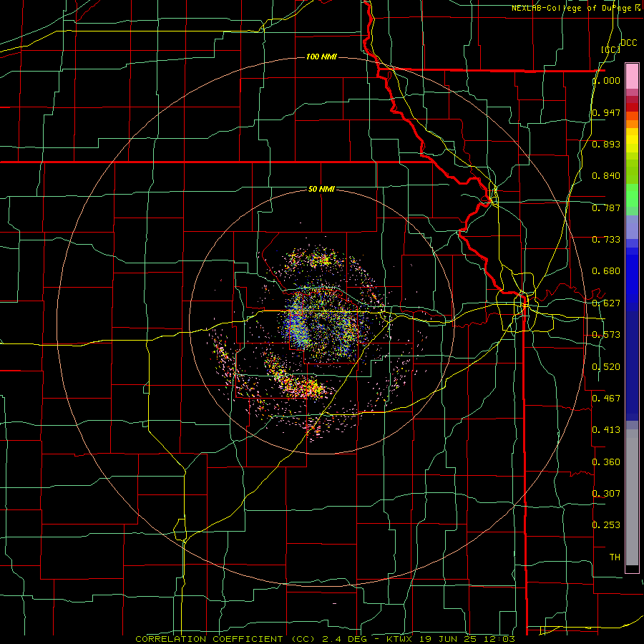
Task: Click the 0.413 color scale value
Action: [x=606, y=430]
